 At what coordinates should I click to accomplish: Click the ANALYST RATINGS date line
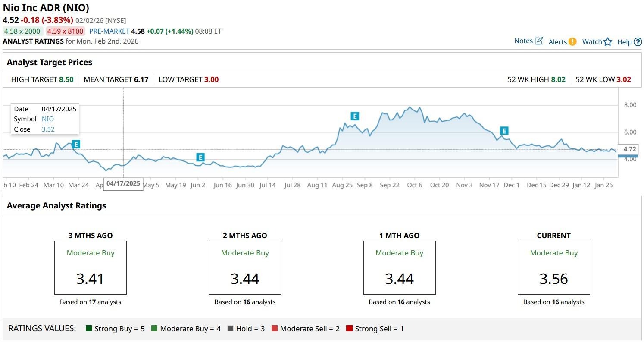pos(71,41)
